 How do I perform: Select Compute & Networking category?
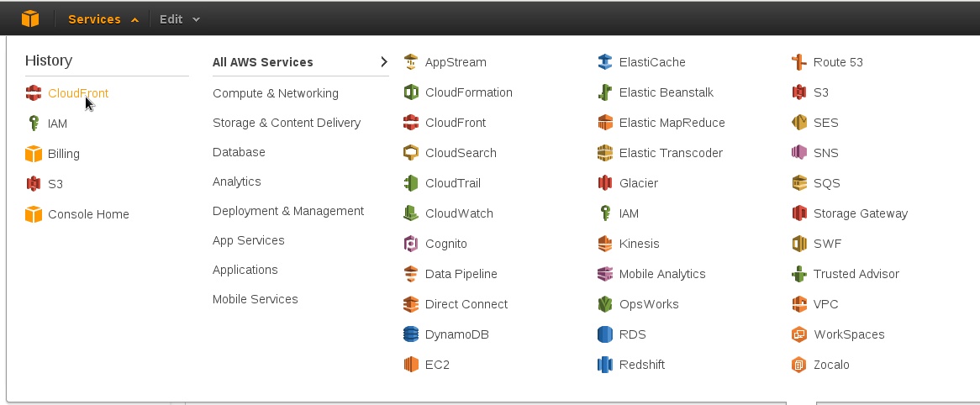point(276,93)
